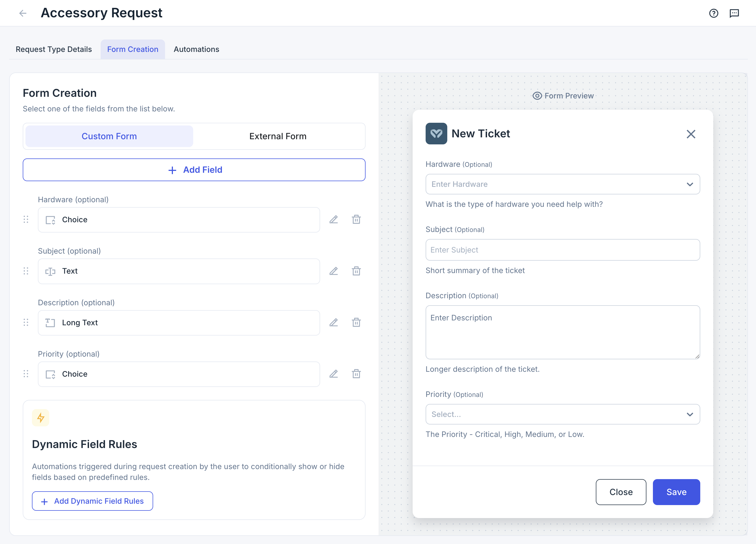Grab the drag handle for Subject field
This screenshot has width=756, height=544.
(x=26, y=271)
